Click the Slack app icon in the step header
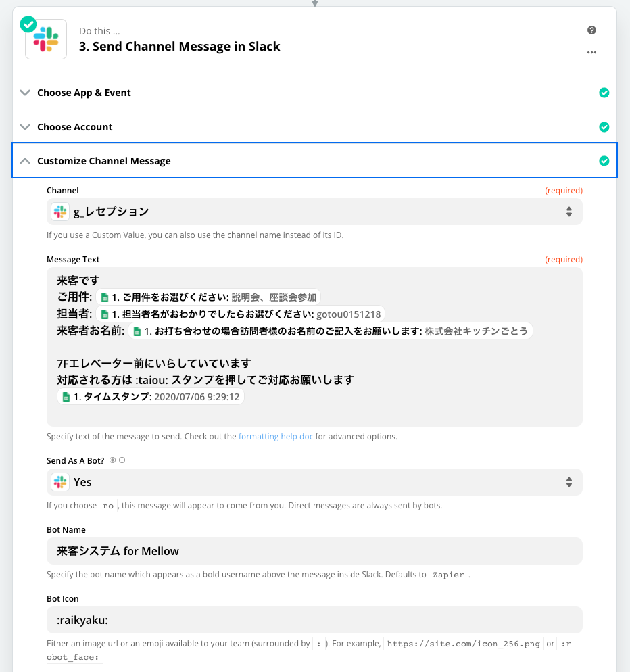630x672 pixels. (x=45, y=39)
